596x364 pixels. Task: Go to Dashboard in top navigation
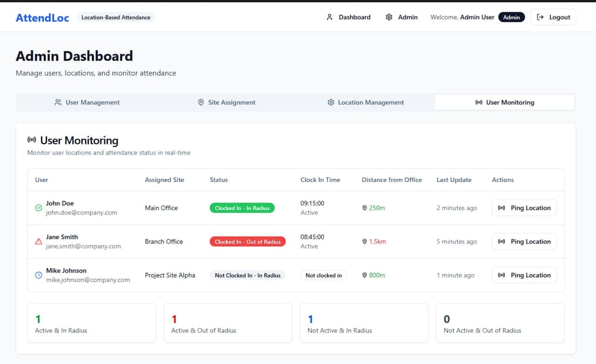(348, 17)
